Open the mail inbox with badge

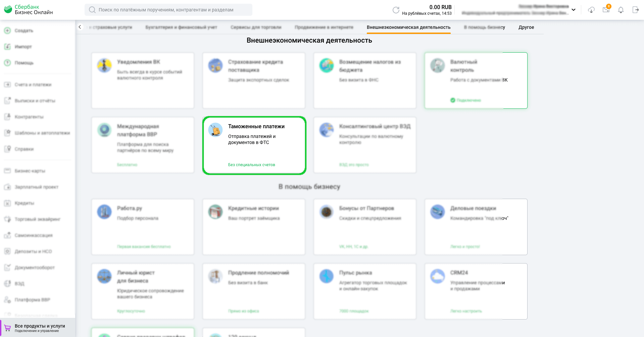point(606,9)
